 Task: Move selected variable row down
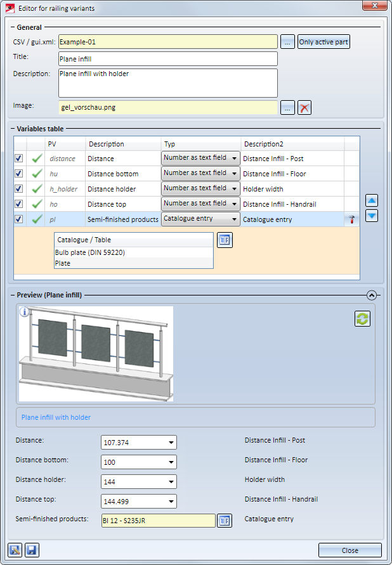372,216
